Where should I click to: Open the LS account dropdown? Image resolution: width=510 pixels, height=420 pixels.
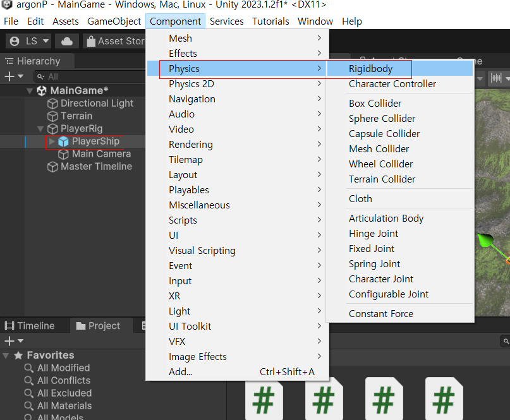pyautogui.click(x=28, y=41)
